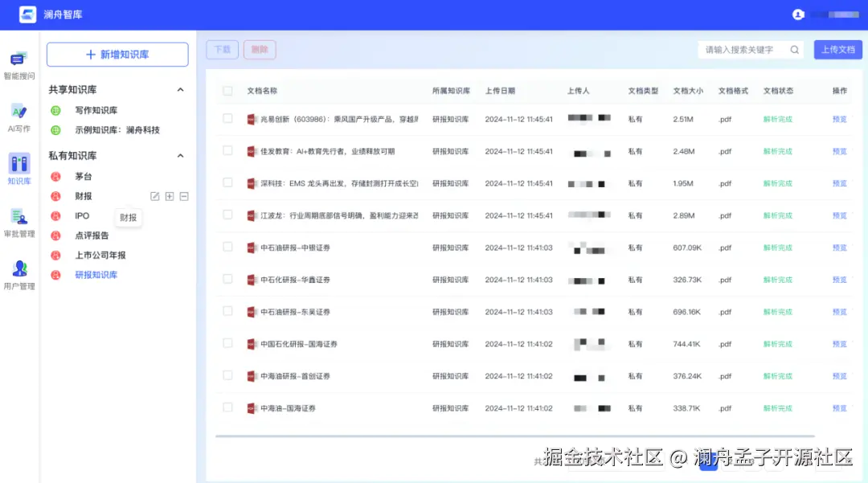Open 审批管理 in the sidebar

18,223
